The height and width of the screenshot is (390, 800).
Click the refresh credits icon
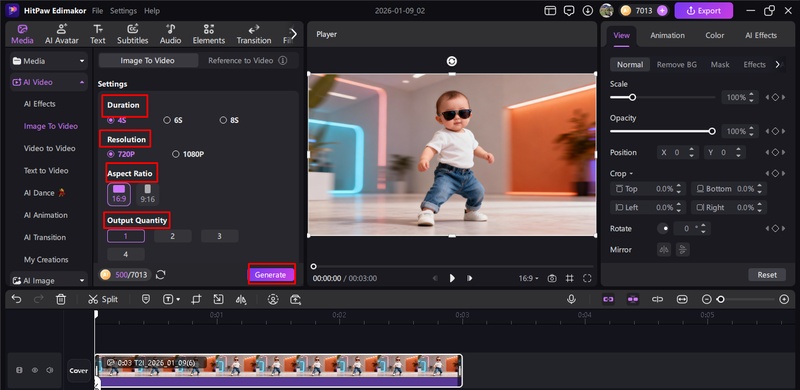(161, 275)
